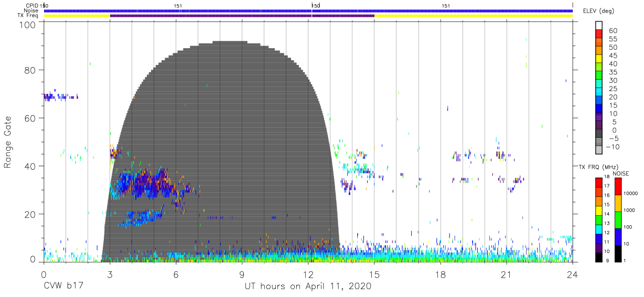The height and width of the screenshot is (297, 644).
Task: Click the x-axis tick label '24'
Action: point(573,274)
